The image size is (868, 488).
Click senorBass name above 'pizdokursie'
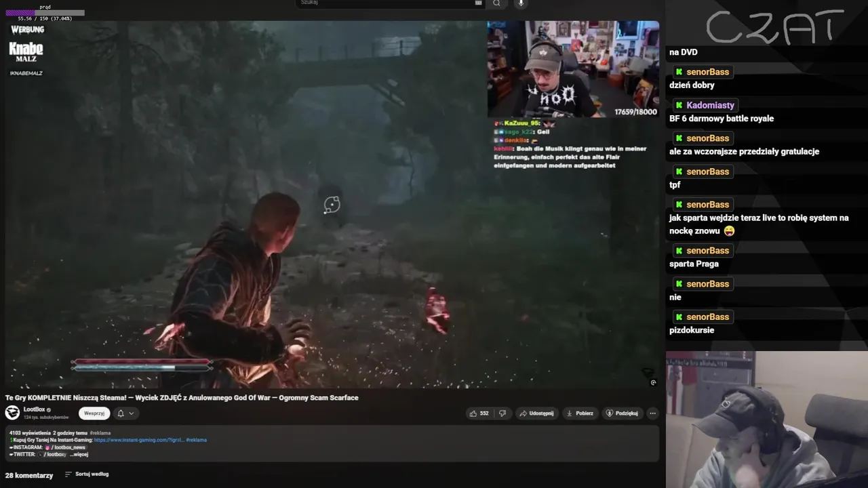pyautogui.click(x=707, y=317)
